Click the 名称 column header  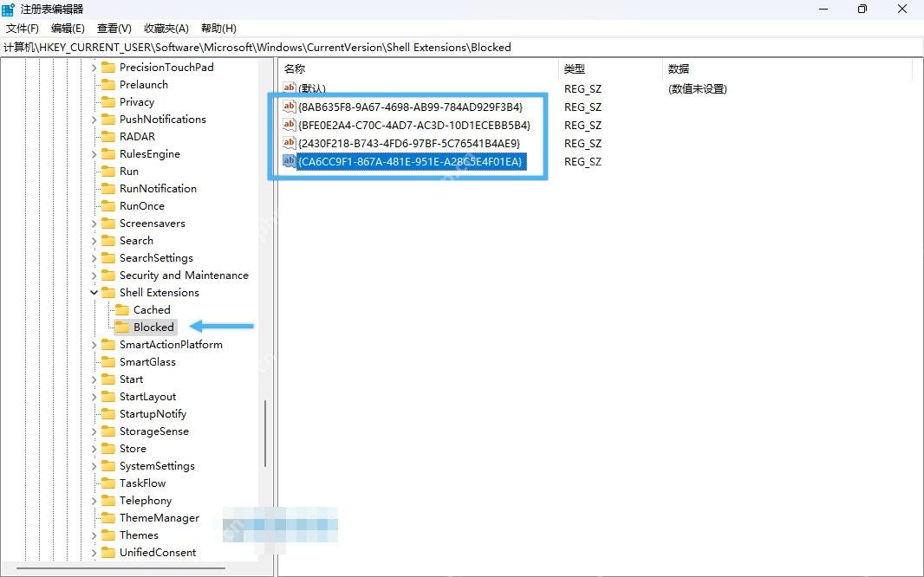418,69
